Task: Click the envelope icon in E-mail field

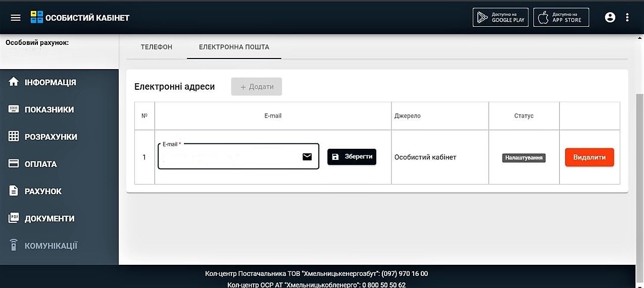Action: tap(307, 157)
